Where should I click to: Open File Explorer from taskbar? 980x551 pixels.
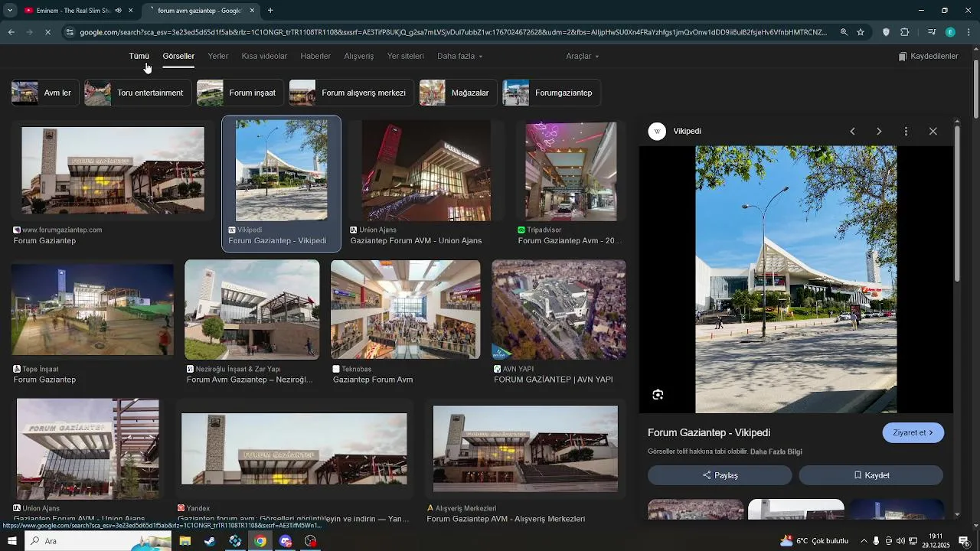(185, 541)
